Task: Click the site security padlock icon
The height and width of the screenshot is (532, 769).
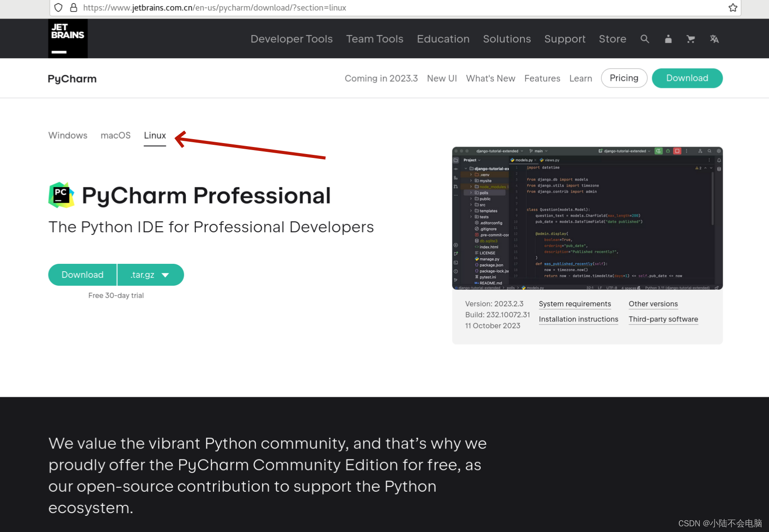Action: [73, 7]
